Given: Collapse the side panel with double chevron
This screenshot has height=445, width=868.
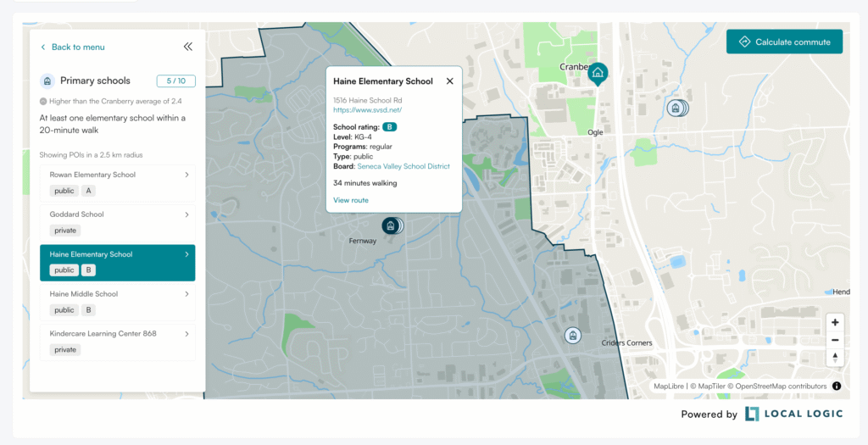Looking at the screenshot, I should click(188, 47).
